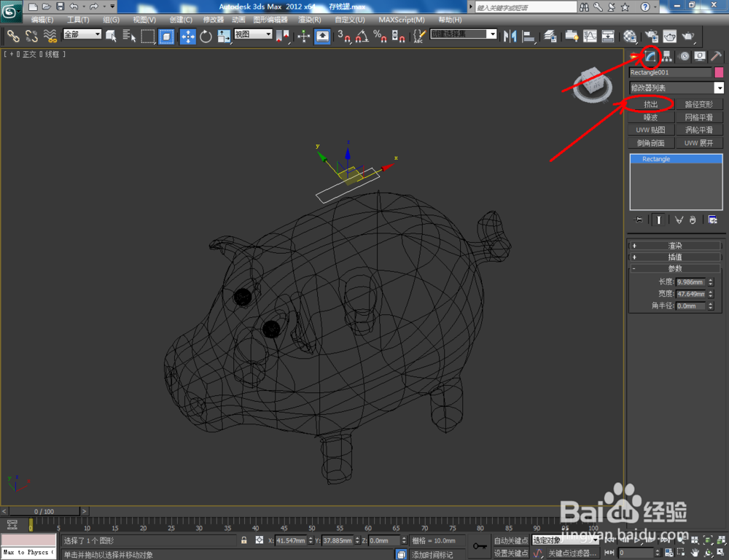Choose the Select Object tool
The height and width of the screenshot is (560, 729).
[x=111, y=36]
